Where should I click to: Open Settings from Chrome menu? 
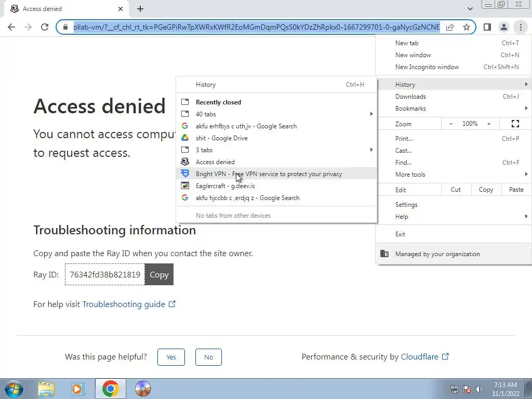click(453, 205)
